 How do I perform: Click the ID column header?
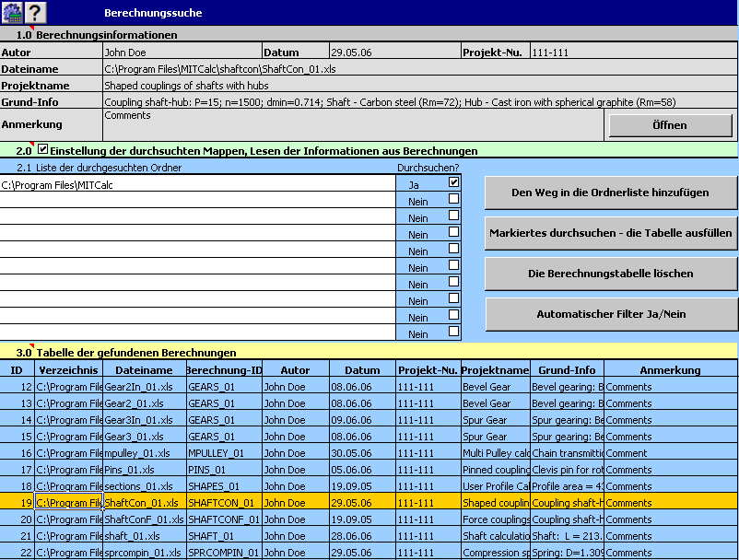point(17,370)
